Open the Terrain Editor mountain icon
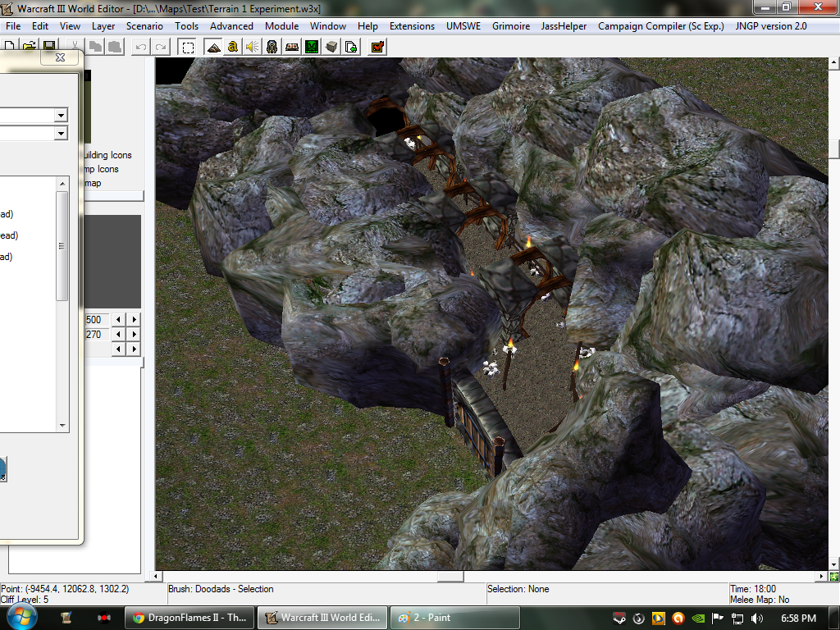This screenshot has height=630, width=840. [x=213, y=47]
